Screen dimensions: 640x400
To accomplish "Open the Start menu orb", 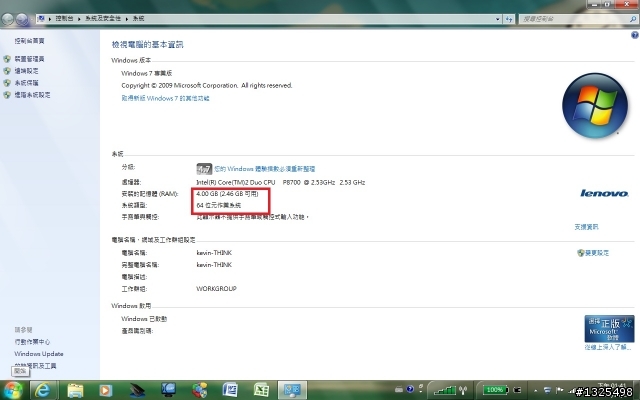I will 12,390.
